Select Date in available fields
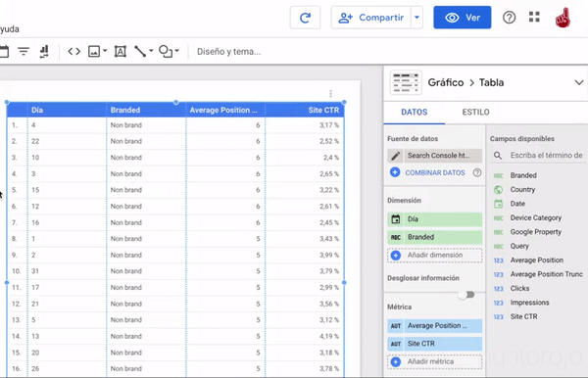This screenshot has width=588, height=378. click(x=517, y=204)
